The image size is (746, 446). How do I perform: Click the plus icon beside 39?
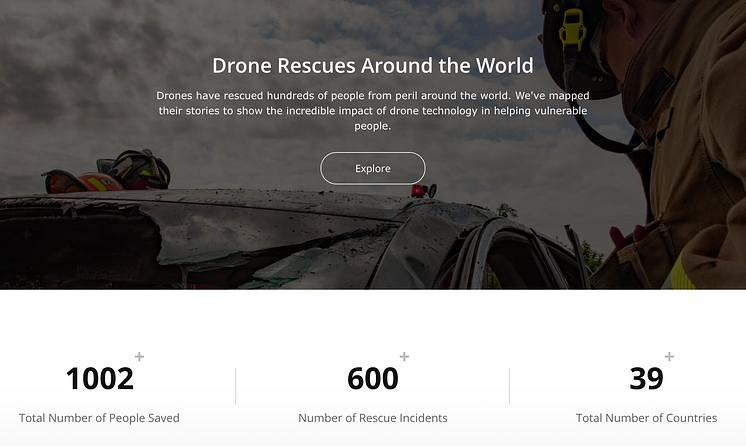[669, 357]
